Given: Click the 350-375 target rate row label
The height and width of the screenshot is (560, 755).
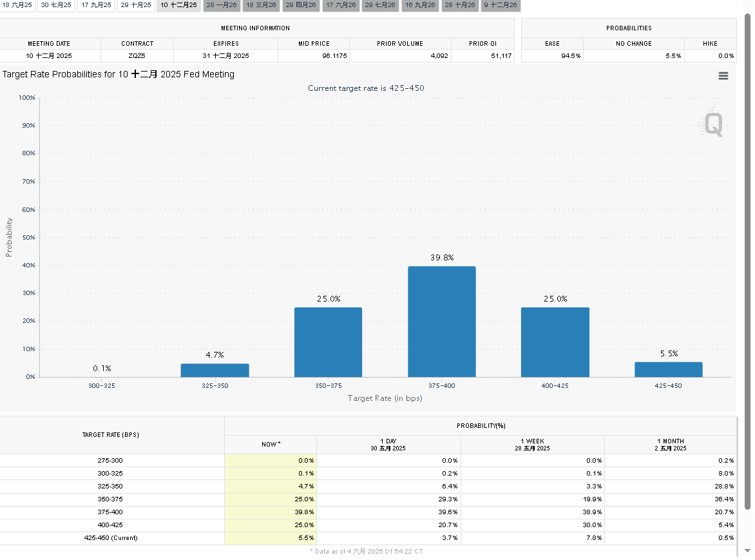Looking at the screenshot, I should point(110,499).
